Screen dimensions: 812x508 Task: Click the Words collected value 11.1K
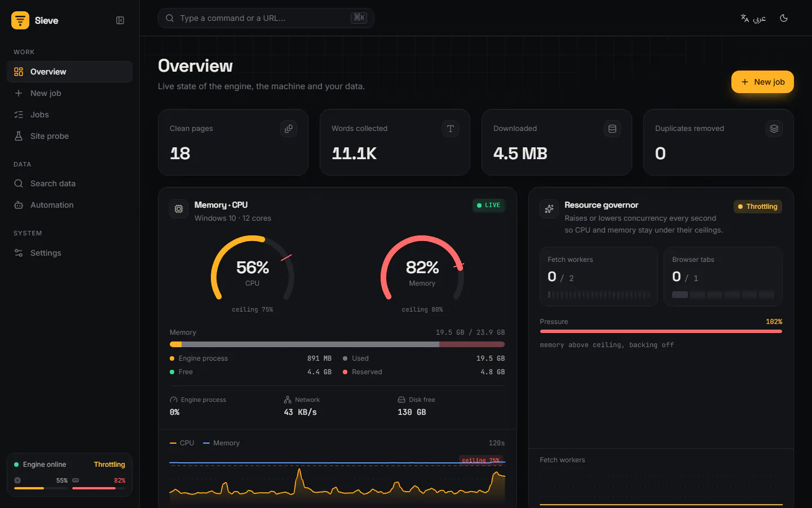pyautogui.click(x=354, y=154)
